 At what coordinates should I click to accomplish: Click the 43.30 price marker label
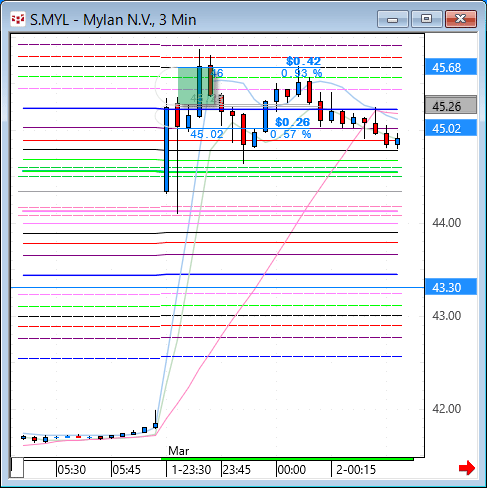click(451, 287)
